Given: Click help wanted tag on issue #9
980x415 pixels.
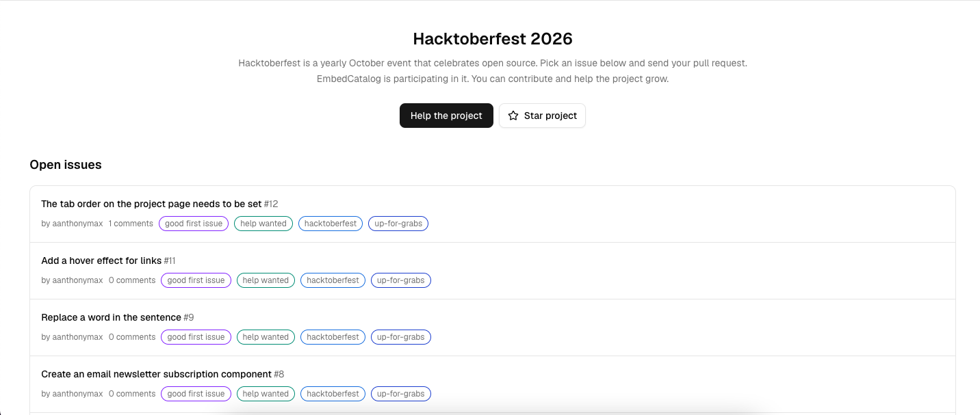Looking at the screenshot, I should point(266,337).
